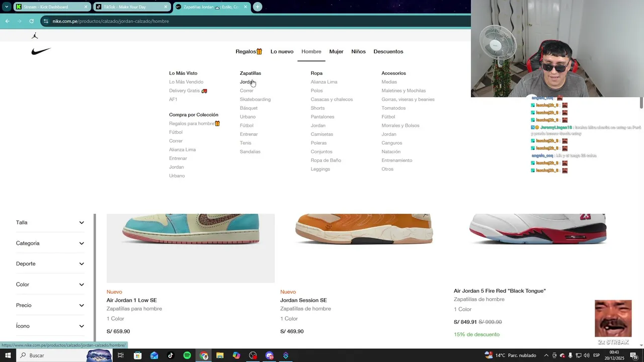The height and width of the screenshot is (362, 644).
Task: Select the Zapatillas Jordan browser tab
Action: coord(211,7)
